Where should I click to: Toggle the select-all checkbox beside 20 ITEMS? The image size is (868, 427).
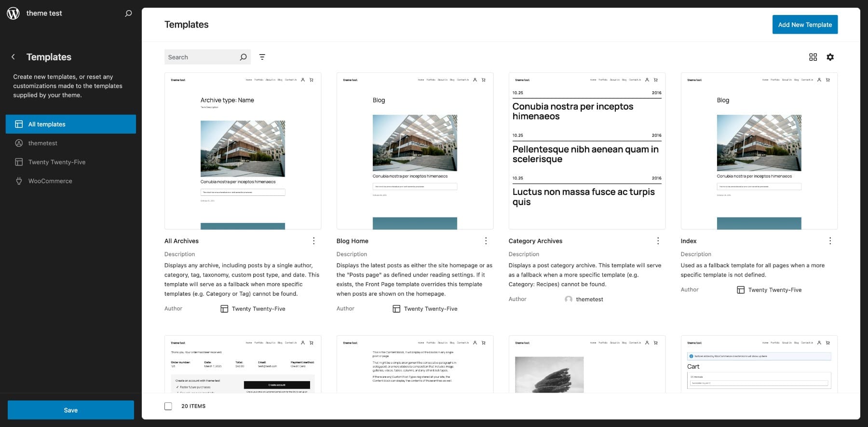coord(168,406)
